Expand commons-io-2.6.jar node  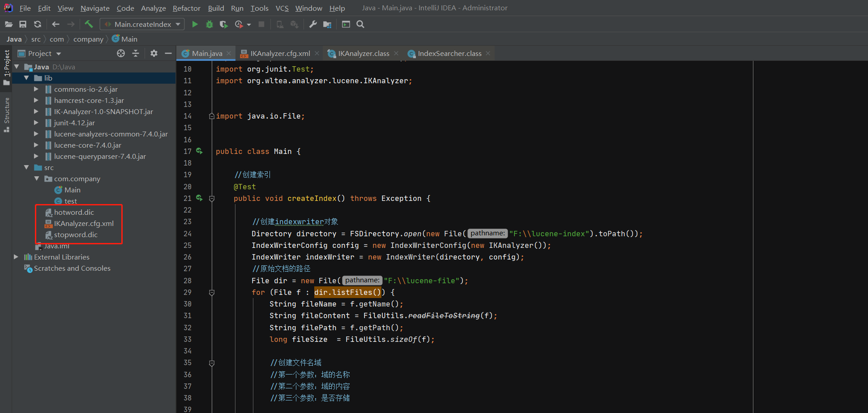(x=36, y=89)
